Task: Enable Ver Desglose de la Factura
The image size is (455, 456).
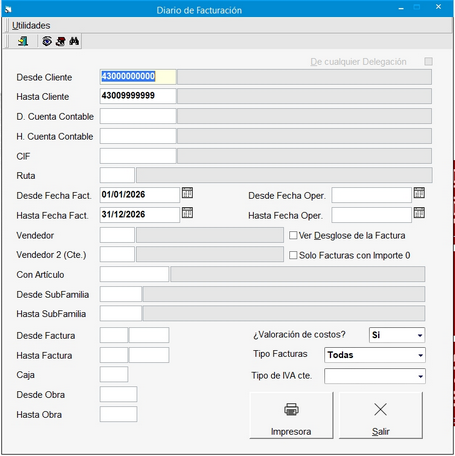Action: pyautogui.click(x=293, y=236)
